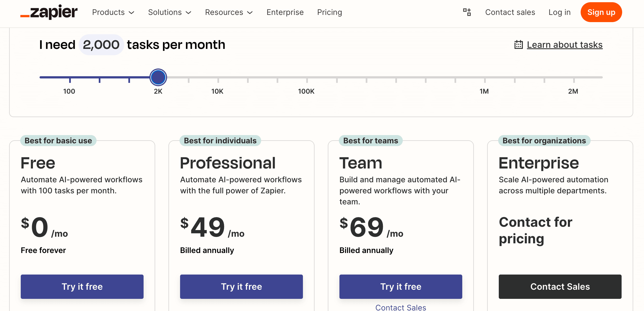
Task: Click the Best for basic use badge
Action: point(58,141)
